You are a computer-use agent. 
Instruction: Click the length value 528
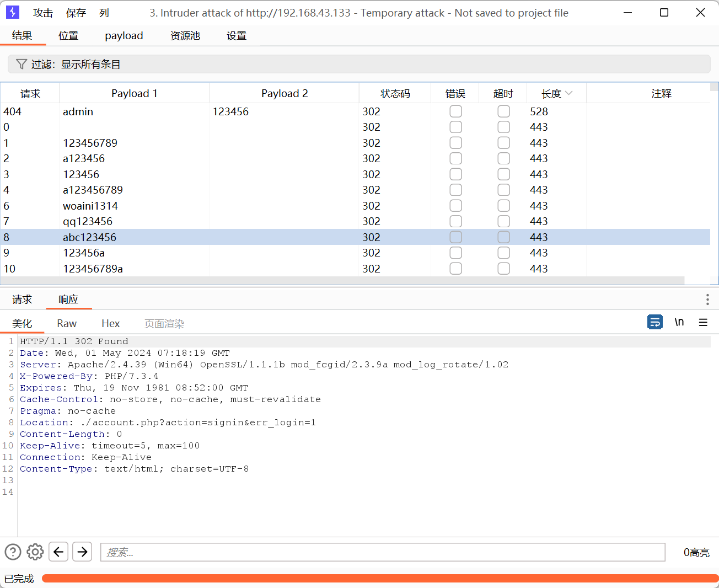[539, 111]
